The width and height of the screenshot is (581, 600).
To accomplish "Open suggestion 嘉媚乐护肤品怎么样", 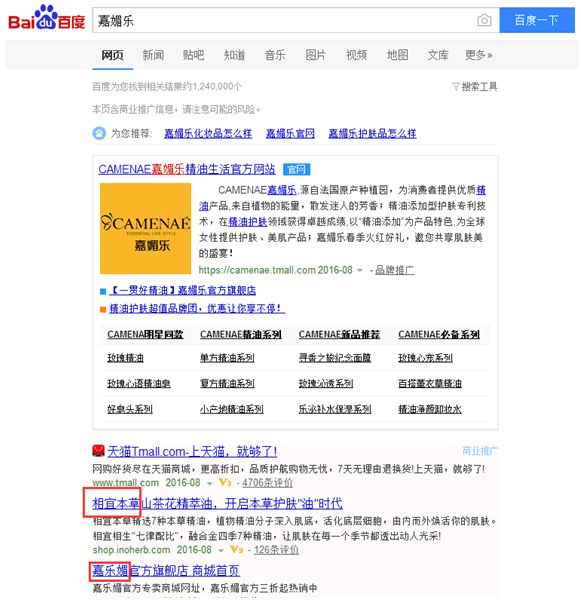I will click(372, 134).
